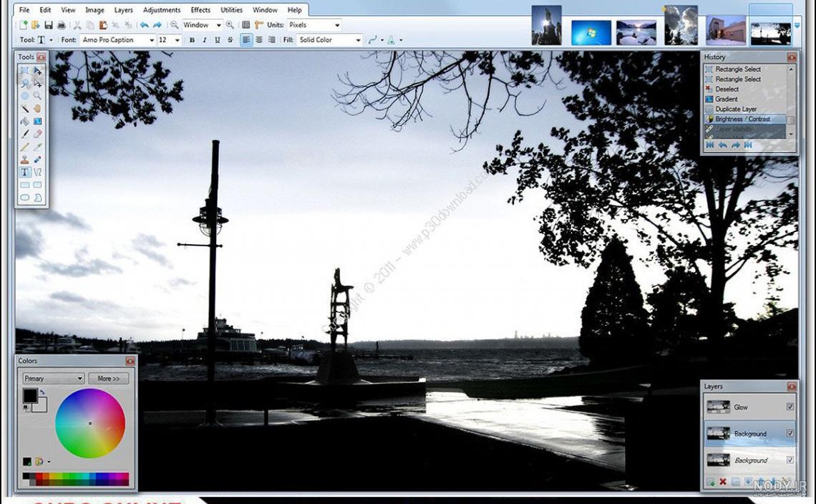Add a new layer in Layers panel
The height and width of the screenshot is (504, 816).
[x=710, y=482]
